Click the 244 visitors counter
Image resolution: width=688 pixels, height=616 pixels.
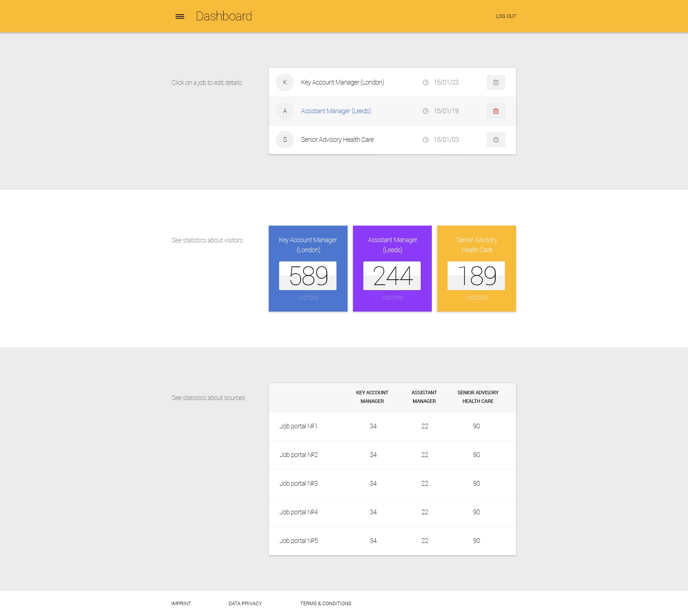(x=392, y=276)
